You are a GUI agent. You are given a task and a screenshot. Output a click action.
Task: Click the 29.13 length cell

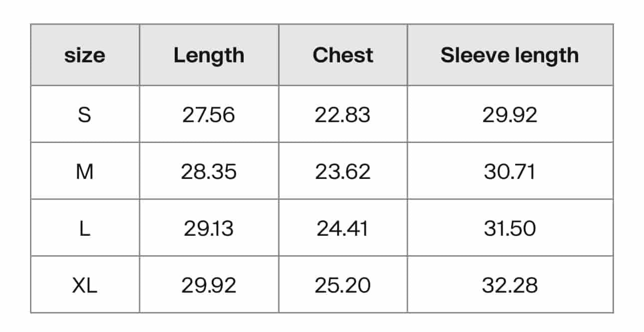(209, 228)
